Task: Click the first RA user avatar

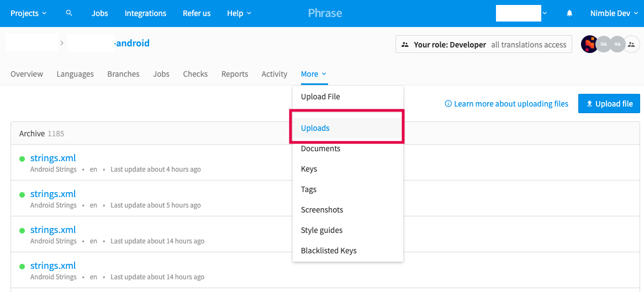Action: coord(604,45)
